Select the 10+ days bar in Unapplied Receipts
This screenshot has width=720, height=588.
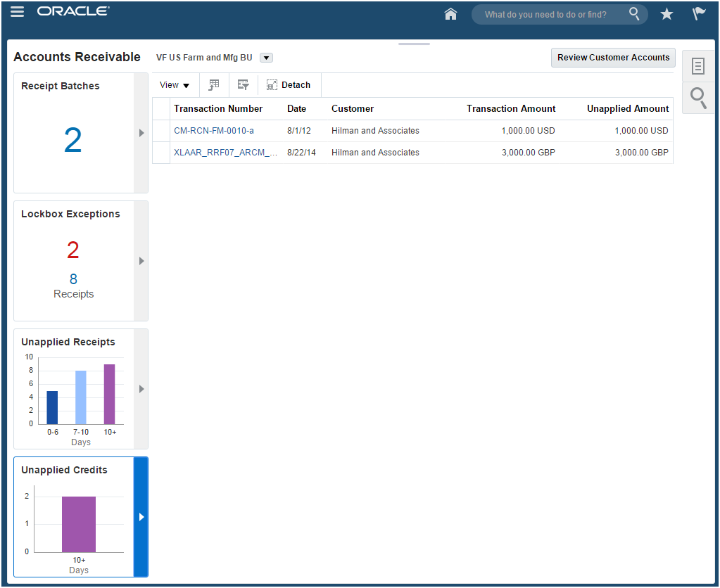(109, 394)
